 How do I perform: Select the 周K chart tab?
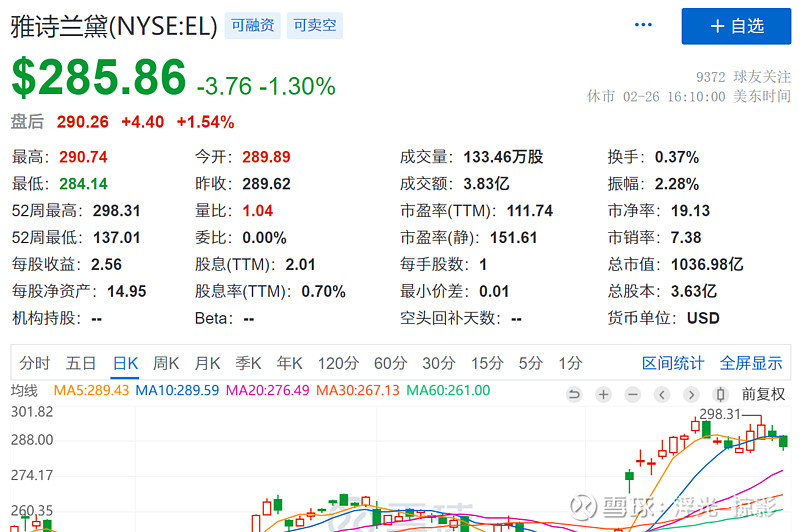tap(166, 363)
